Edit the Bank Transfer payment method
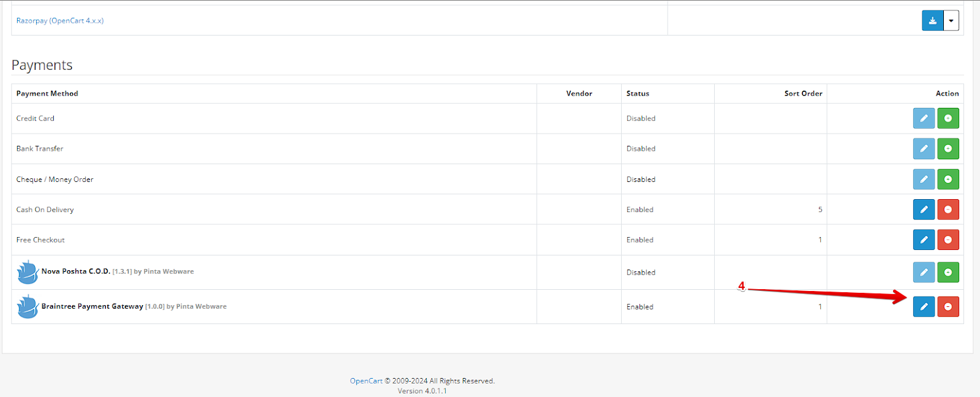The width and height of the screenshot is (980, 397). 924,148
